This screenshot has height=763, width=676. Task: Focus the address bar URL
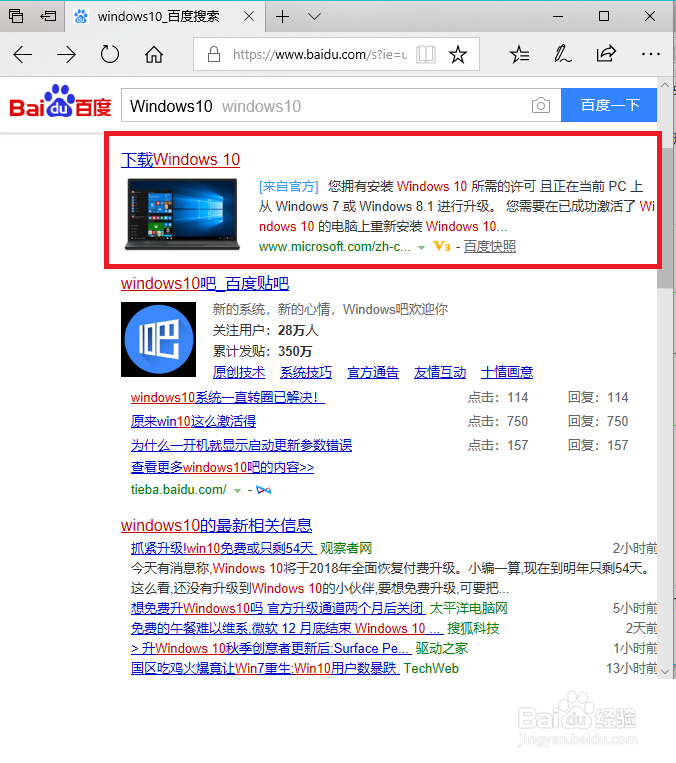pos(319,54)
